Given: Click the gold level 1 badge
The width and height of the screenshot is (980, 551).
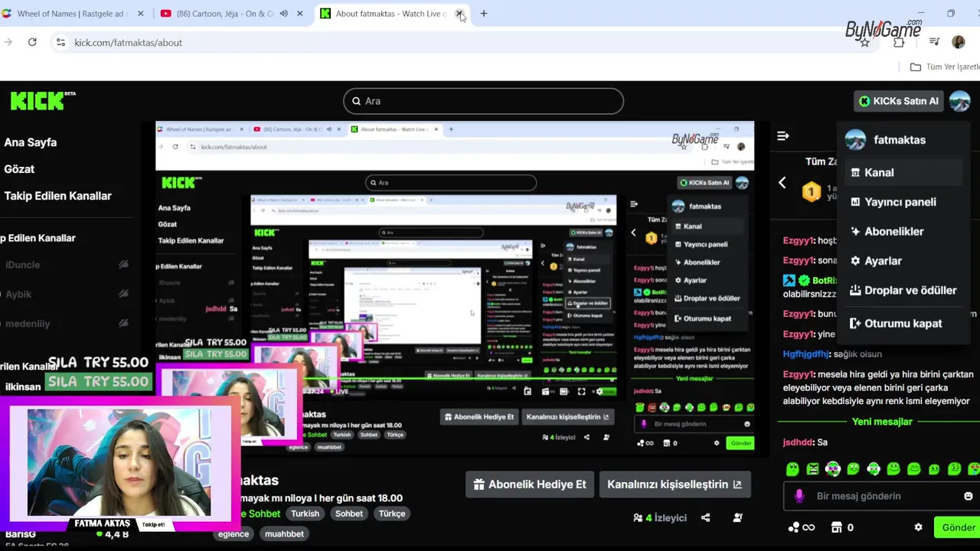Looking at the screenshot, I should tap(812, 192).
